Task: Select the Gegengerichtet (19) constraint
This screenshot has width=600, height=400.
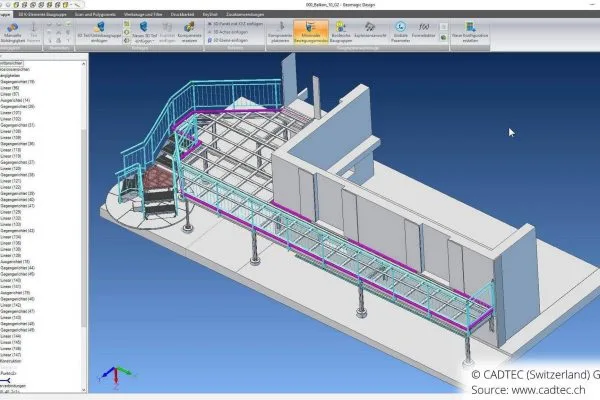Action: [18, 82]
